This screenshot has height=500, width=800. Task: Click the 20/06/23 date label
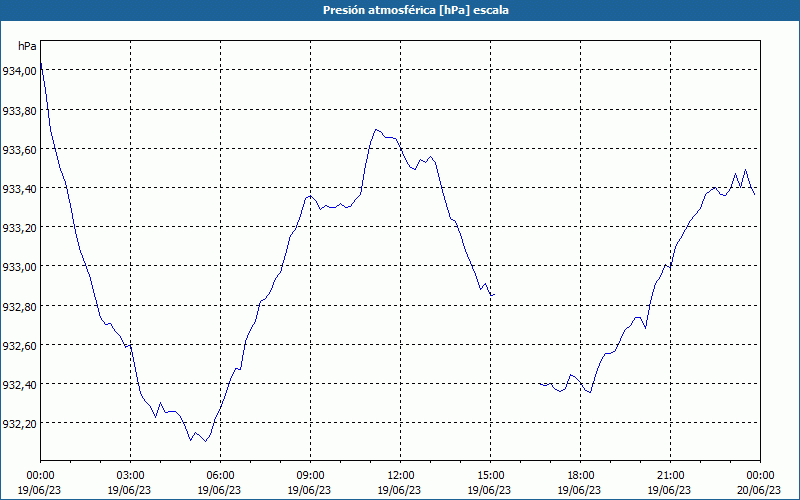759,490
